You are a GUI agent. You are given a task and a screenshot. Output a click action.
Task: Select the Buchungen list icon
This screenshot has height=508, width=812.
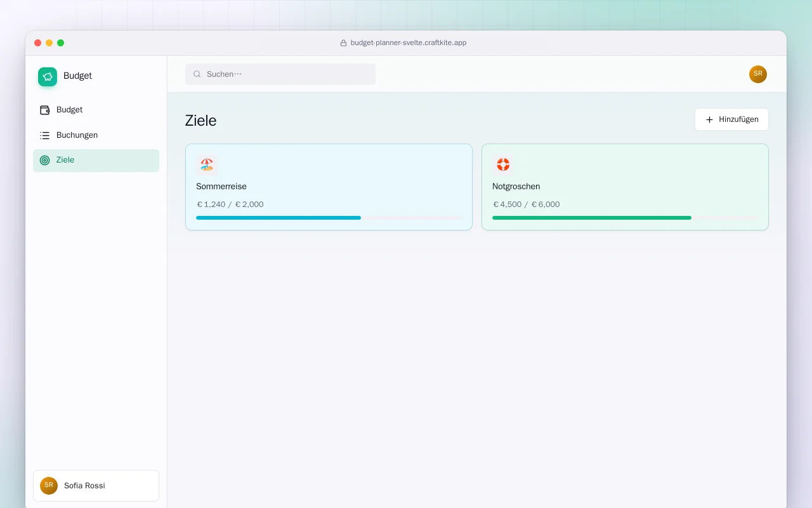tap(44, 135)
